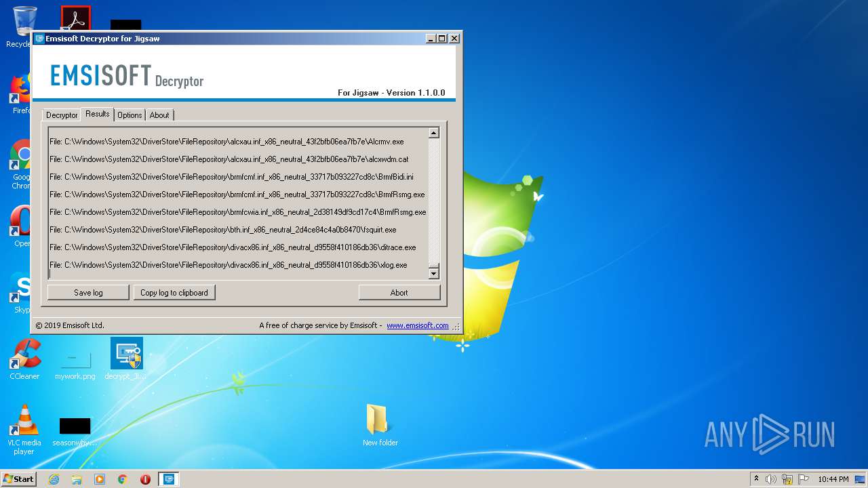
Task: Open Internet Explorer from the taskbar
Action: point(54,479)
